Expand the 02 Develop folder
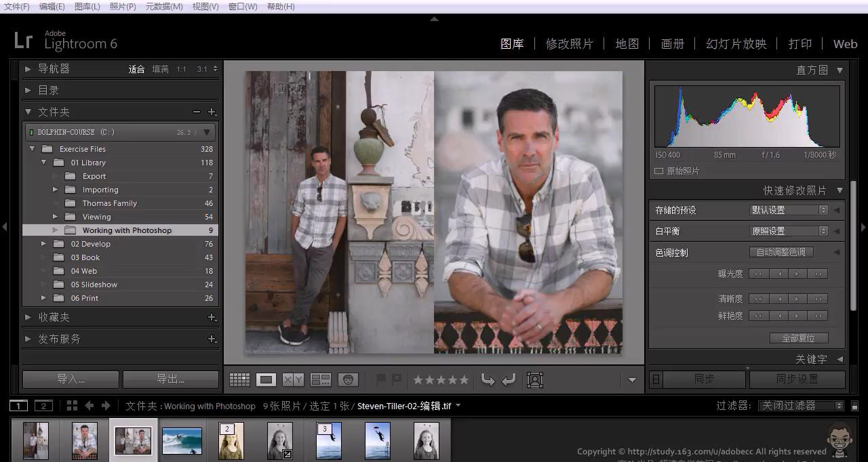868x462 pixels. 43,244
